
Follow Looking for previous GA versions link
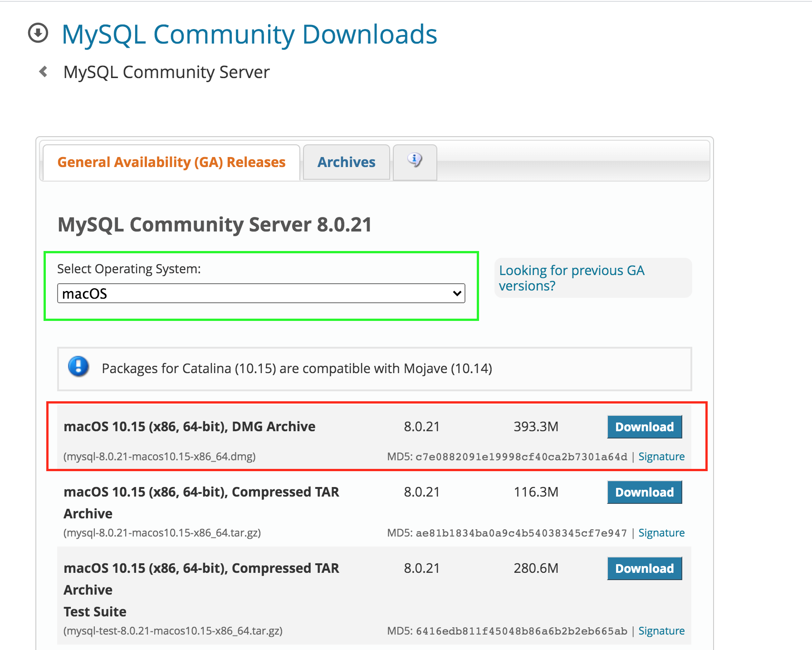click(x=572, y=278)
